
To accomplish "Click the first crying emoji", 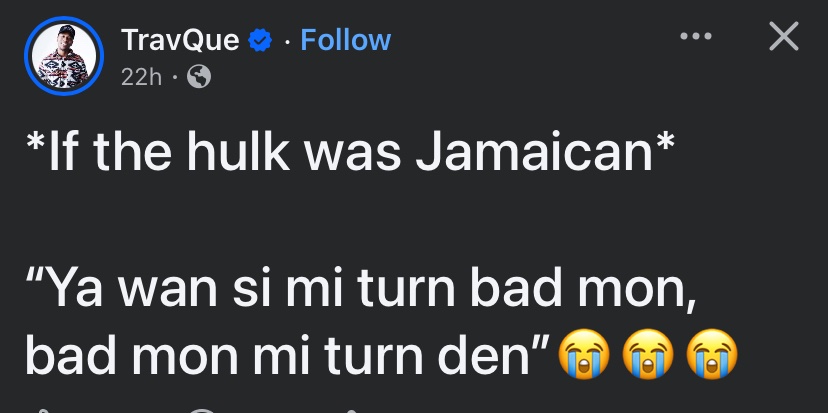I will (586, 354).
